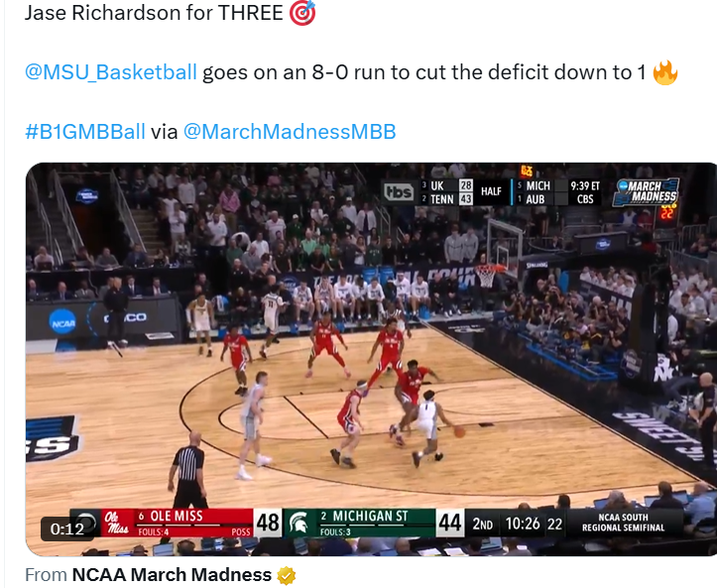The image size is (717, 588).
Task: Click the gold verified badge beside NCAA March Madness
Action: [x=287, y=576]
